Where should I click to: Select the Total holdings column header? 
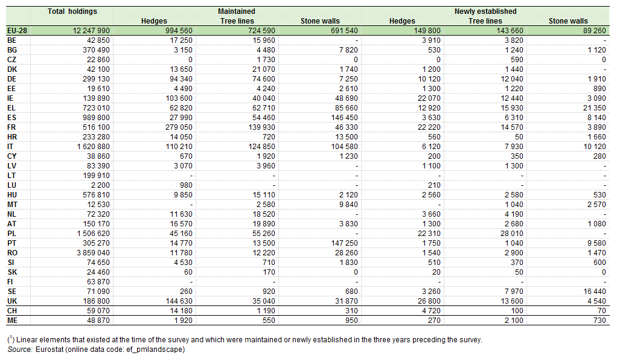[72, 11]
